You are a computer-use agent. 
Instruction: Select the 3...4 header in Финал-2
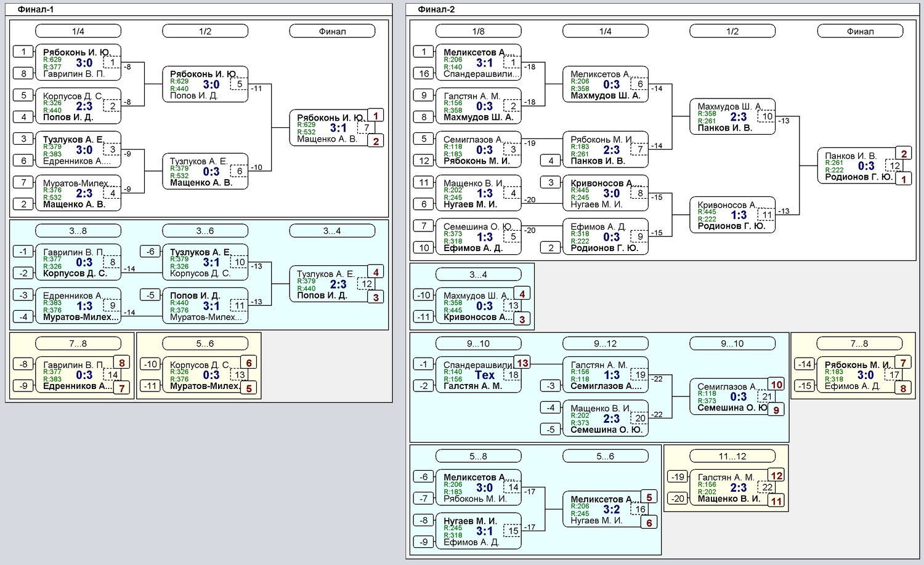(478, 274)
